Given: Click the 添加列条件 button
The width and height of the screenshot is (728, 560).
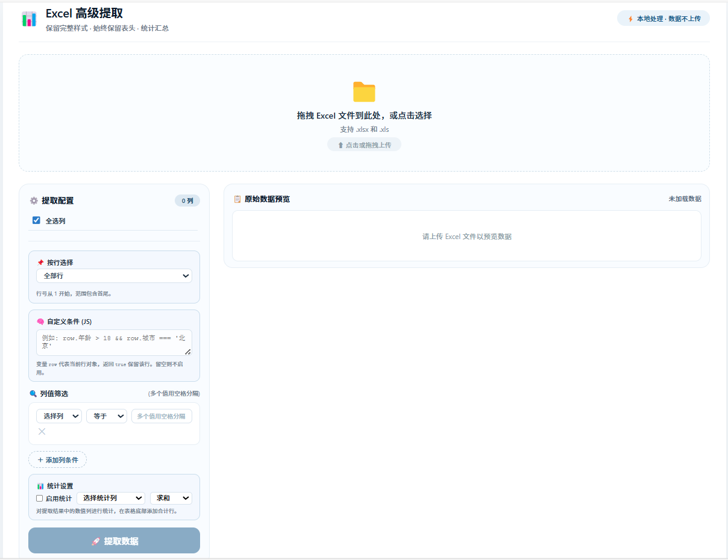Looking at the screenshot, I should (57, 459).
